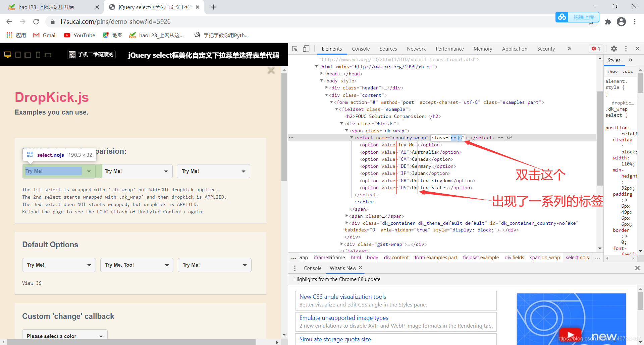Open the 地图 bookmark

(112, 35)
